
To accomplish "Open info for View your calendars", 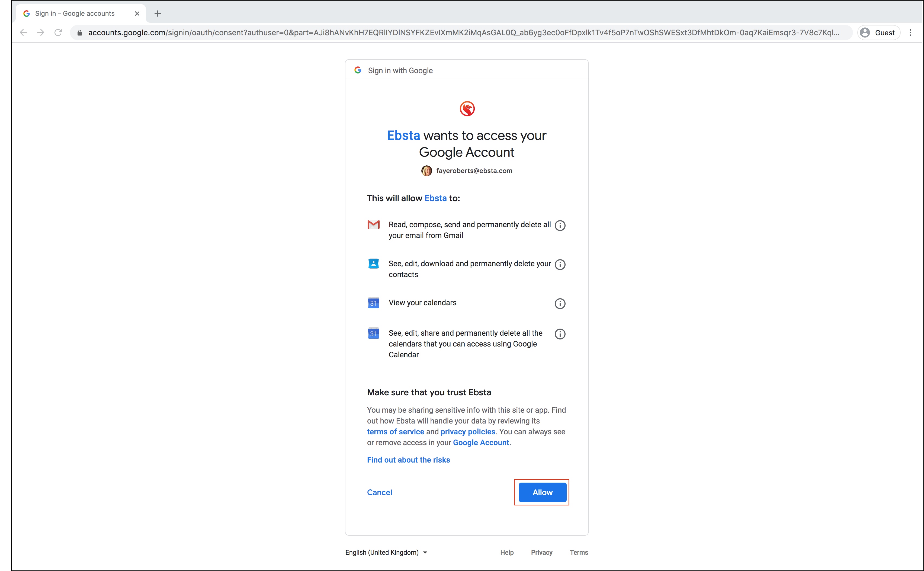I will tap(560, 303).
